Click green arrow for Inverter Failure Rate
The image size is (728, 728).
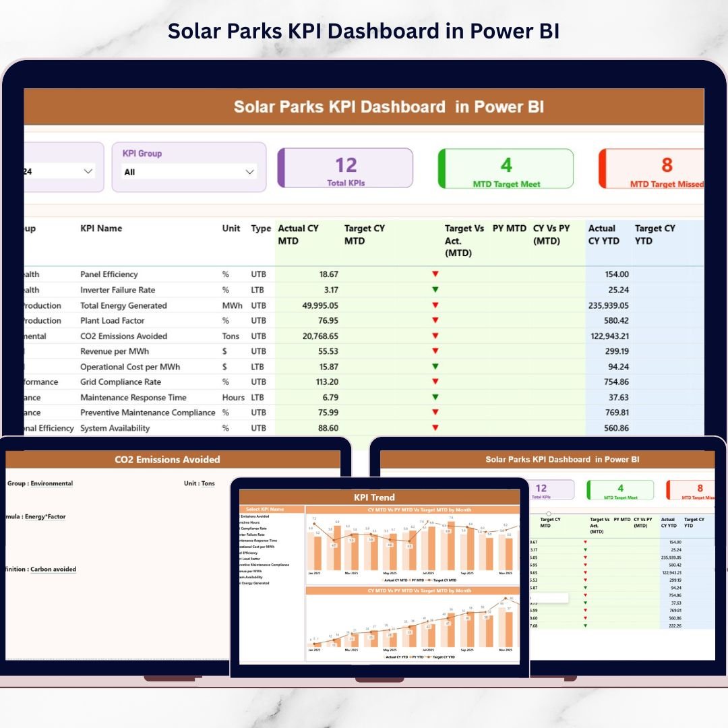point(435,289)
